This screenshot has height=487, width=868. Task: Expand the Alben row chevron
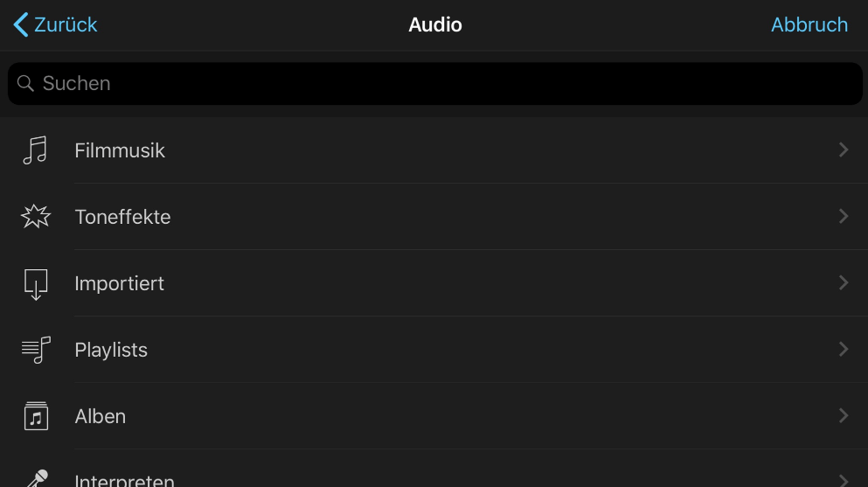click(844, 416)
